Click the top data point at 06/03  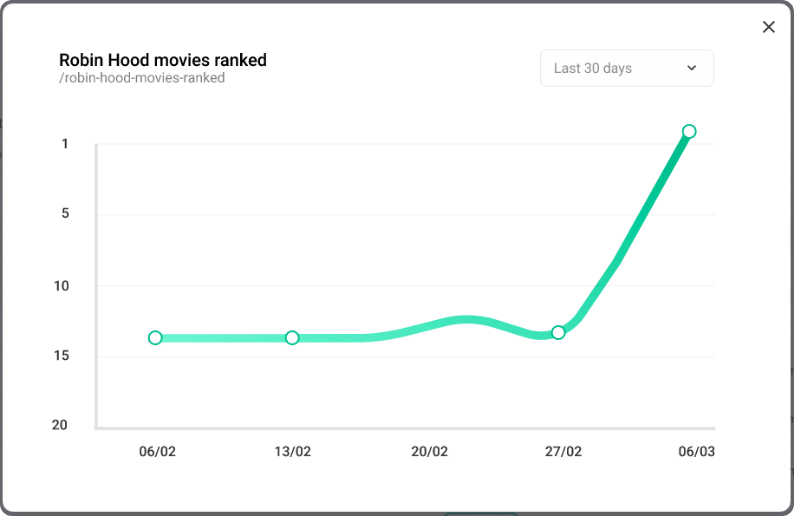(689, 131)
